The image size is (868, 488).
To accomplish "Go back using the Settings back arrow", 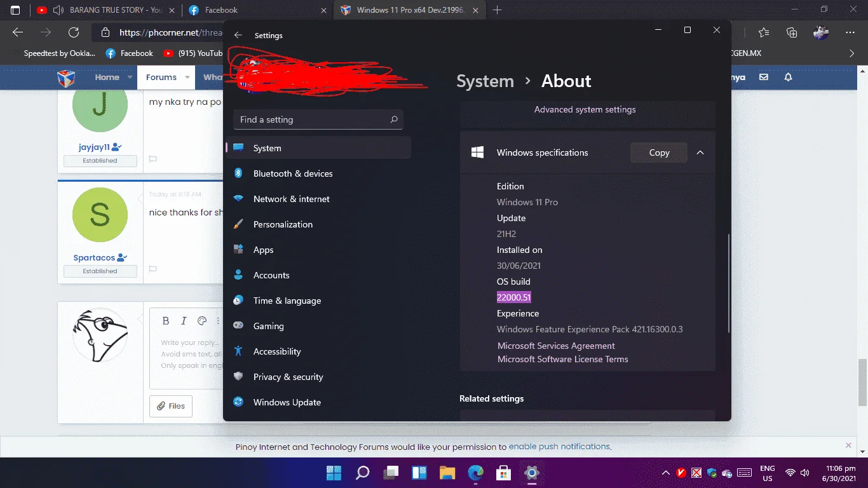I will [x=238, y=36].
